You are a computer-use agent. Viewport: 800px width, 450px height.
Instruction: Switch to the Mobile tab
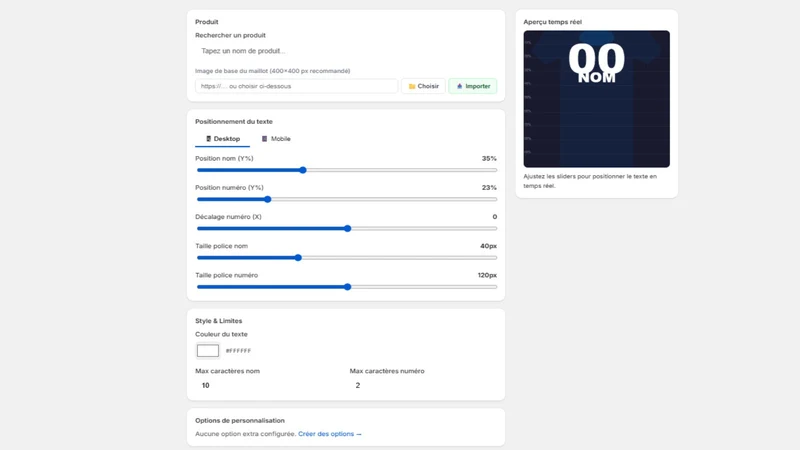(x=276, y=139)
